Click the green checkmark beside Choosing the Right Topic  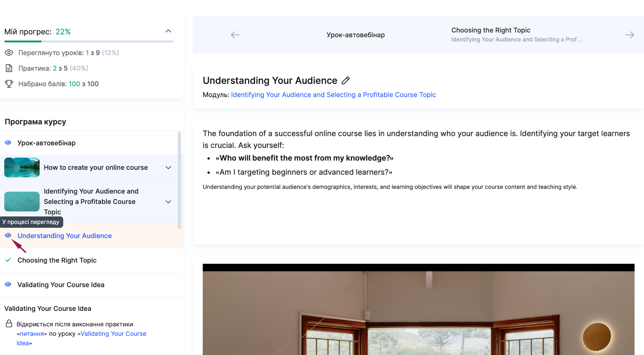tap(8, 260)
